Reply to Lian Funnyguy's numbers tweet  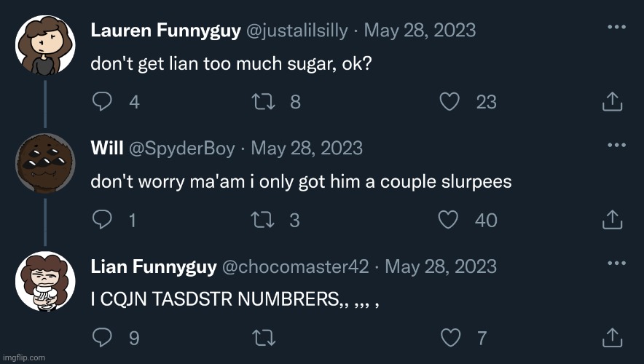point(101,337)
